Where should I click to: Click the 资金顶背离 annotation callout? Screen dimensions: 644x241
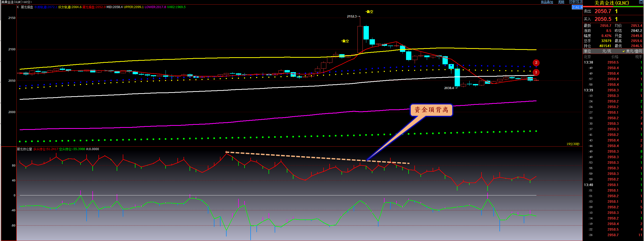(431, 110)
